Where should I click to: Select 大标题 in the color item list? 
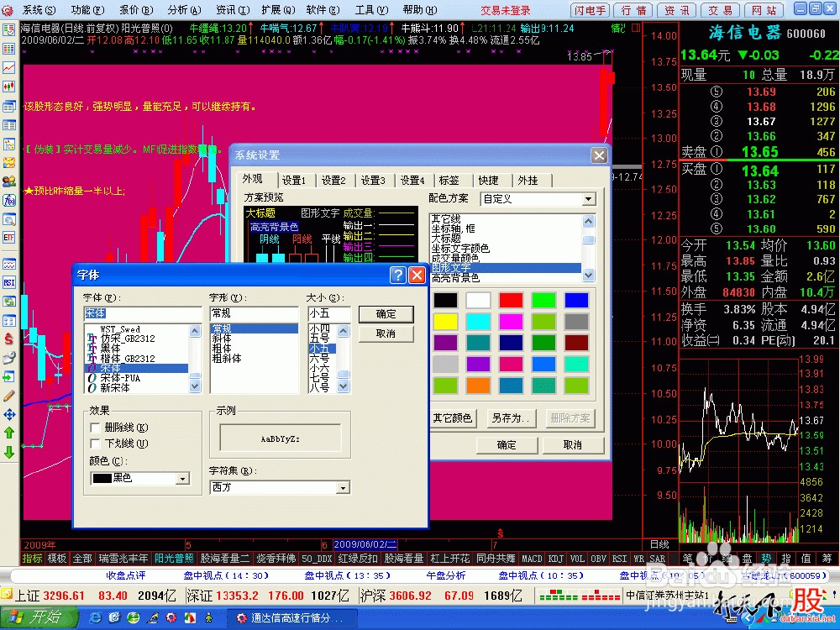[446, 238]
